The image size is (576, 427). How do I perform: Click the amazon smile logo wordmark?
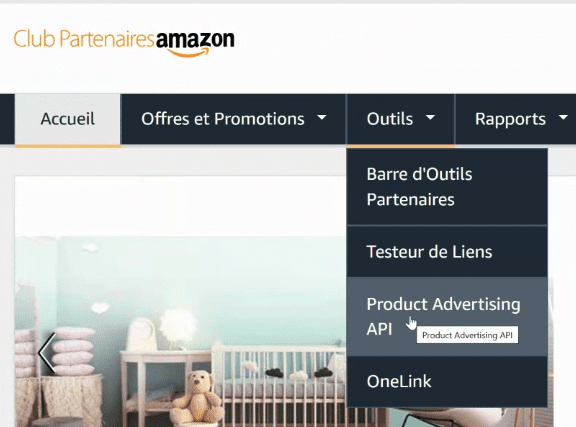pos(195,43)
